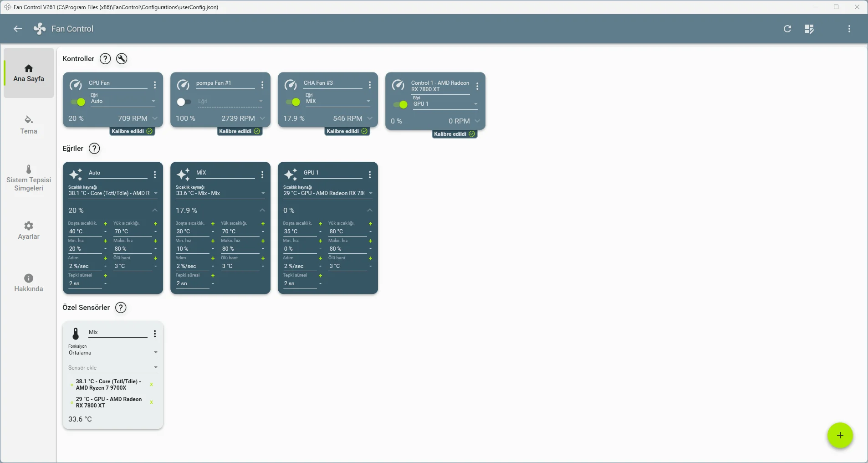868x463 pixels.
Task: Decrease MİX curve Tepki süresi value
Action: tap(213, 284)
